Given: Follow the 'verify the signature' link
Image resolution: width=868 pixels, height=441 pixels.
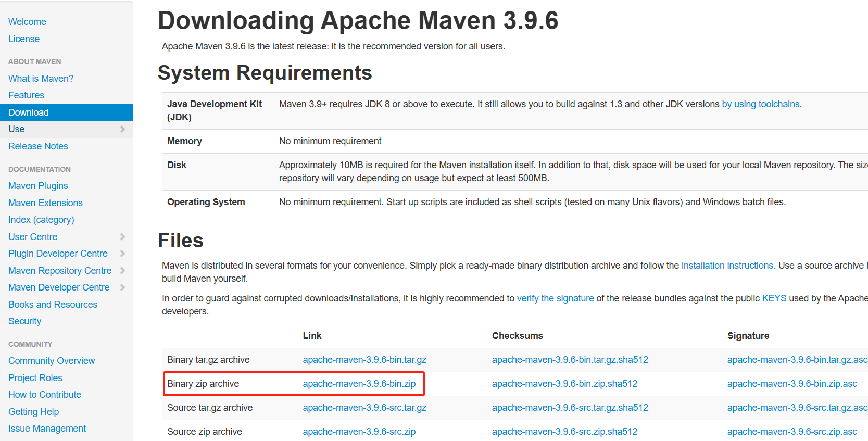Looking at the screenshot, I should 556,298.
